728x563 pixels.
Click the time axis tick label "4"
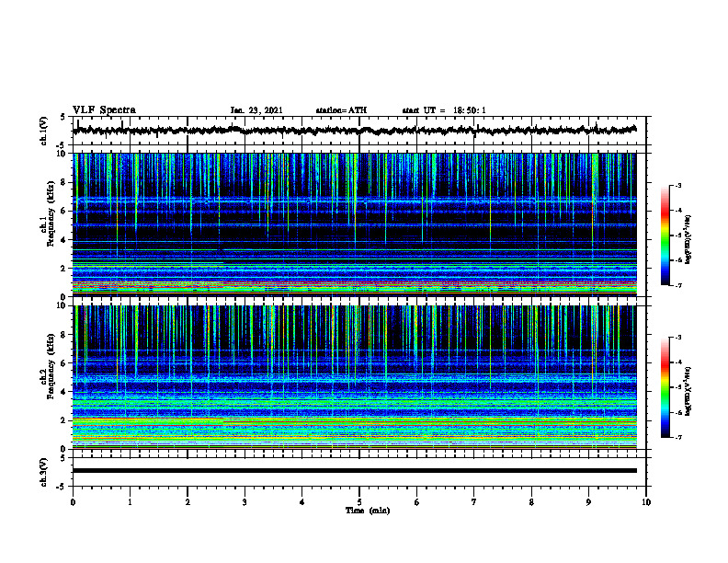point(302,502)
